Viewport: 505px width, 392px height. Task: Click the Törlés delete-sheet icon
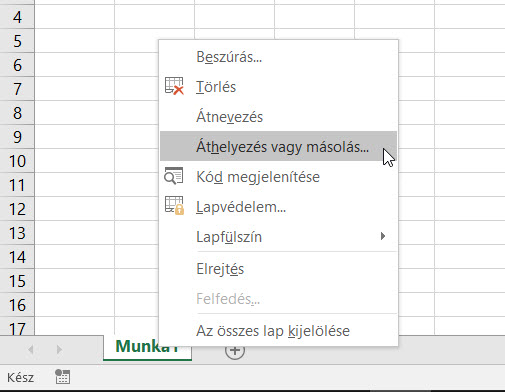click(x=174, y=86)
